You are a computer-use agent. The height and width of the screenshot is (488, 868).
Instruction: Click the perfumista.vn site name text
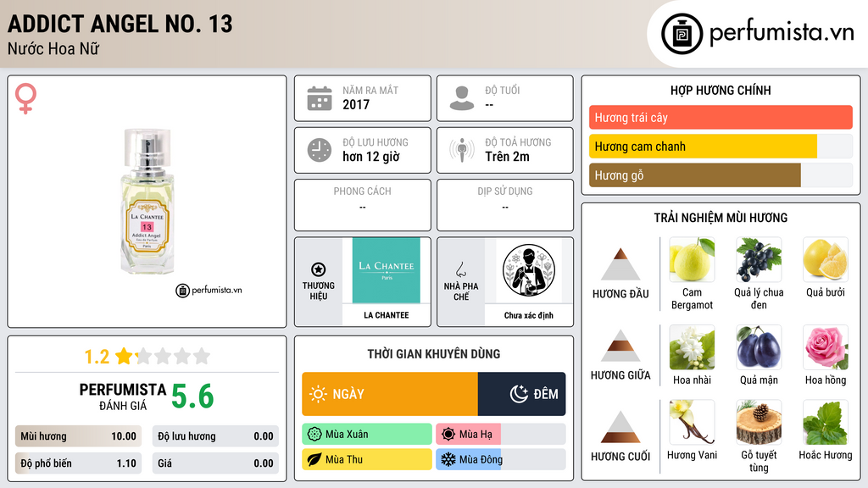point(782,33)
